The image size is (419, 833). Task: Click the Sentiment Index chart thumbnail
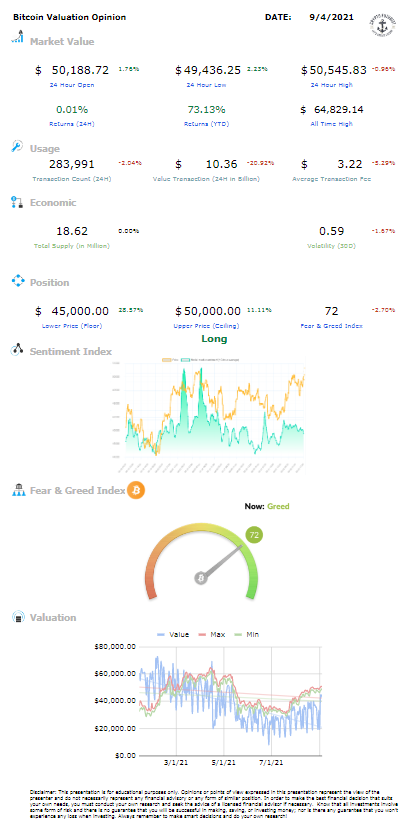click(x=210, y=415)
